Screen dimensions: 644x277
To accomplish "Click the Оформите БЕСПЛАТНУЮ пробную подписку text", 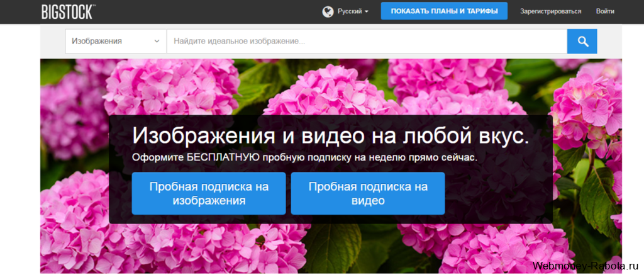I will (305, 158).
